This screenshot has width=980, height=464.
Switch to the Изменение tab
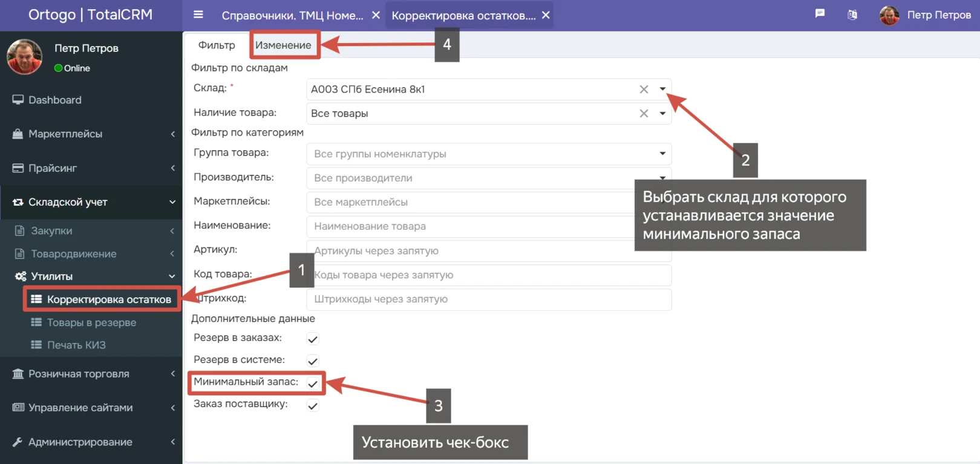283,45
